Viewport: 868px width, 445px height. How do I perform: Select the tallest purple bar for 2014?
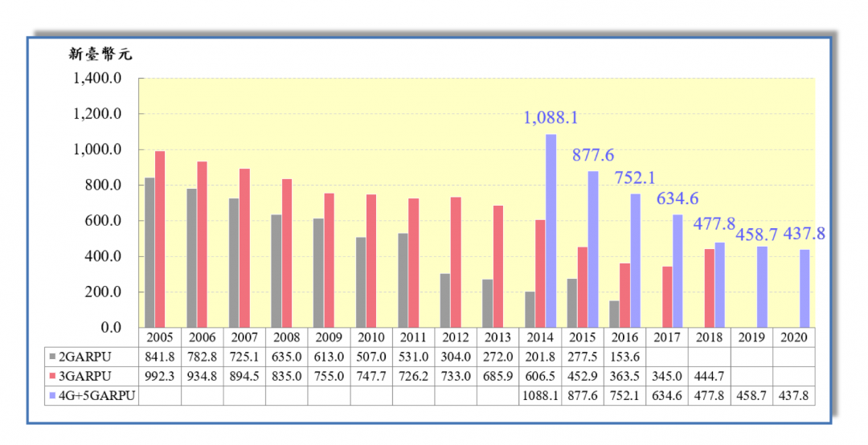click(551, 231)
